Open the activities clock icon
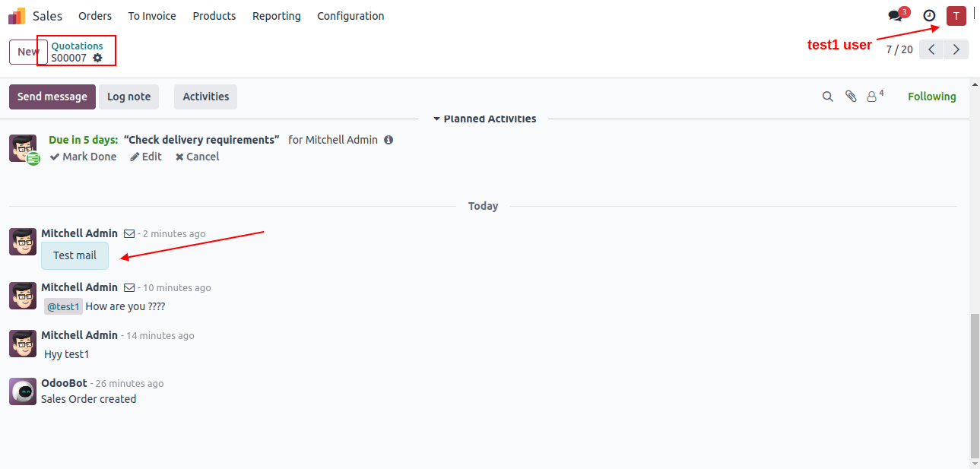Image resolution: width=980 pixels, height=469 pixels. (929, 16)
